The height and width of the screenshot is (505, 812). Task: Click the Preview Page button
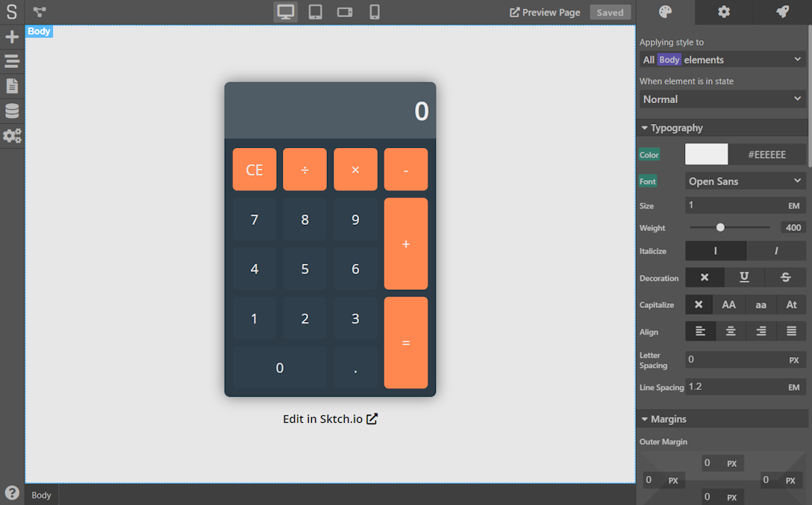pyautogui.click(x=544, y=12)
